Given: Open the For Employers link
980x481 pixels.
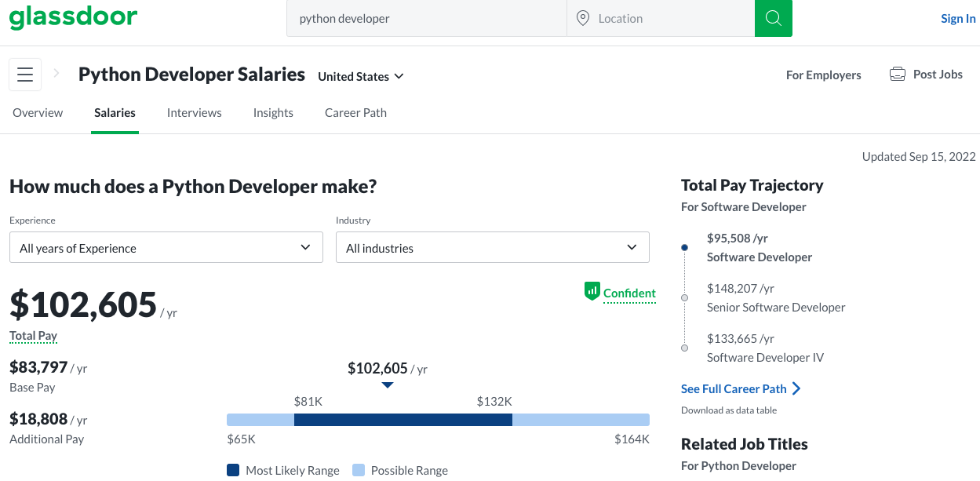Looking at the screenshot, I should pyautogui.click(x=824, y=75).
